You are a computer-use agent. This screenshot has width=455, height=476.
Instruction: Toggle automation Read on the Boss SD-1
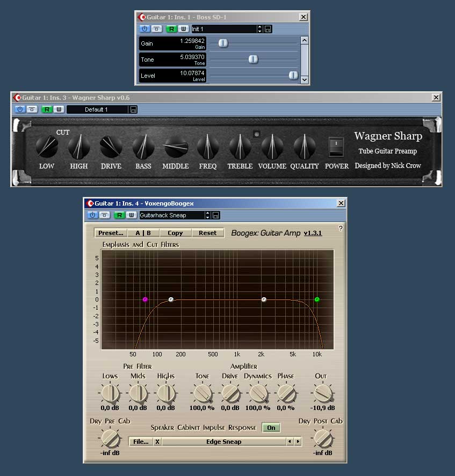[171, 29]
